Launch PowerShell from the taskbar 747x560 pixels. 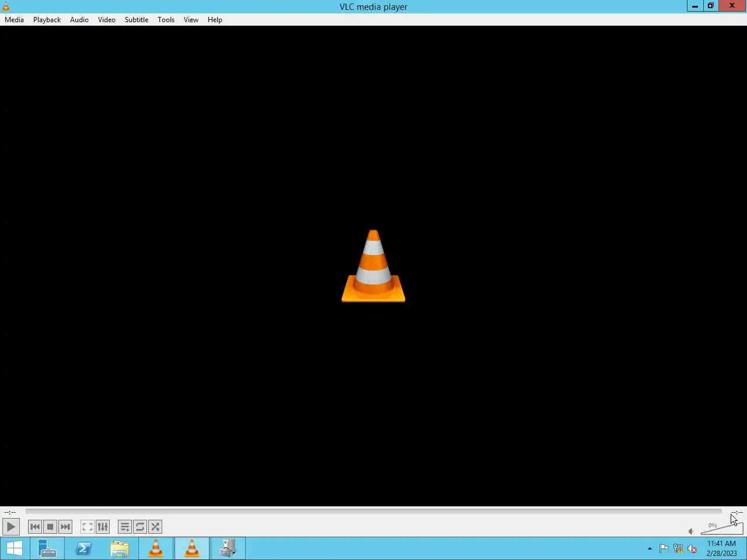point(83,548)
